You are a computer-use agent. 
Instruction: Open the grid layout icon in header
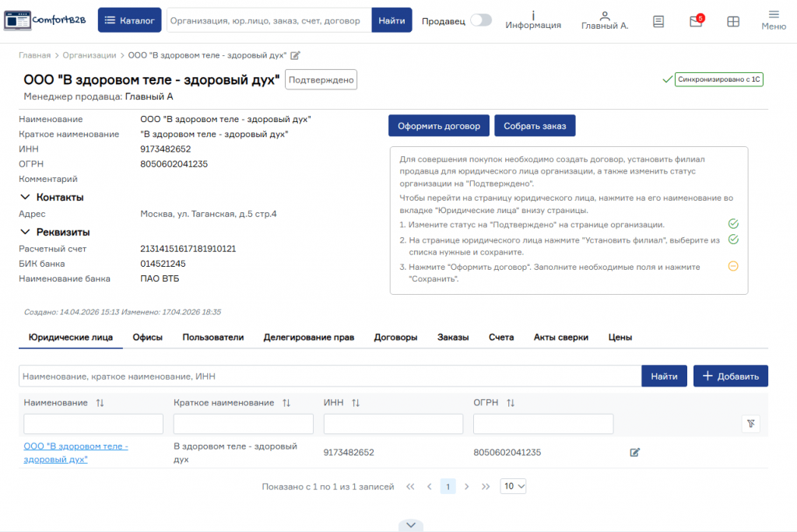733,21
